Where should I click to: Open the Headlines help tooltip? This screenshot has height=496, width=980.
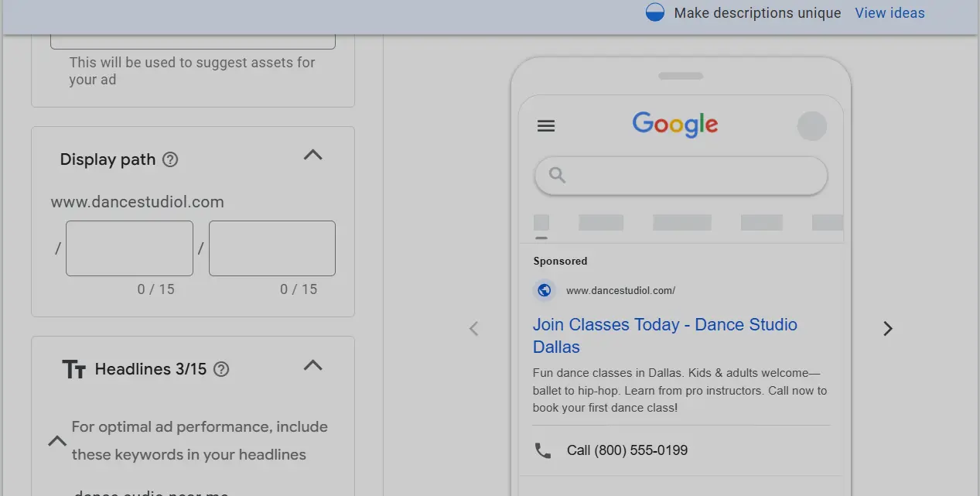click(220, 369)
